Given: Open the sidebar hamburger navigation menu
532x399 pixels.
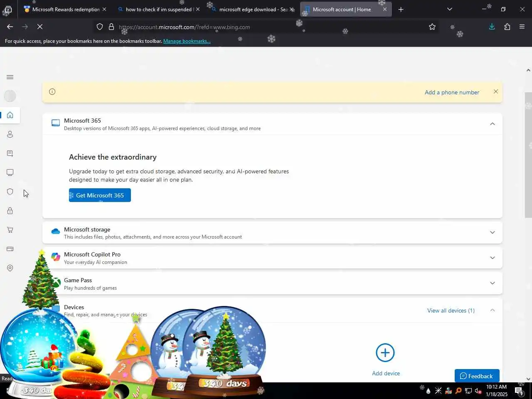Looking at the screenshot, I should 10,77.
